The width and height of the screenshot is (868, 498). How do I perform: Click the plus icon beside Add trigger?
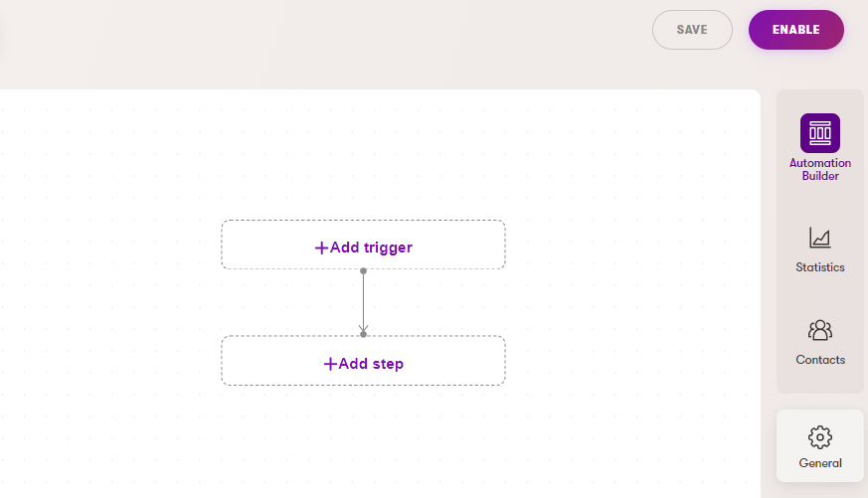321,248
